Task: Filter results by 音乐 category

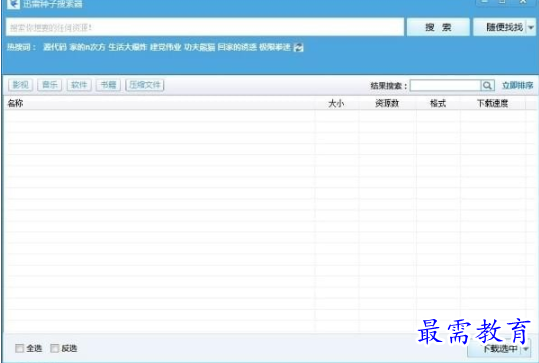Action: [50, 85]
